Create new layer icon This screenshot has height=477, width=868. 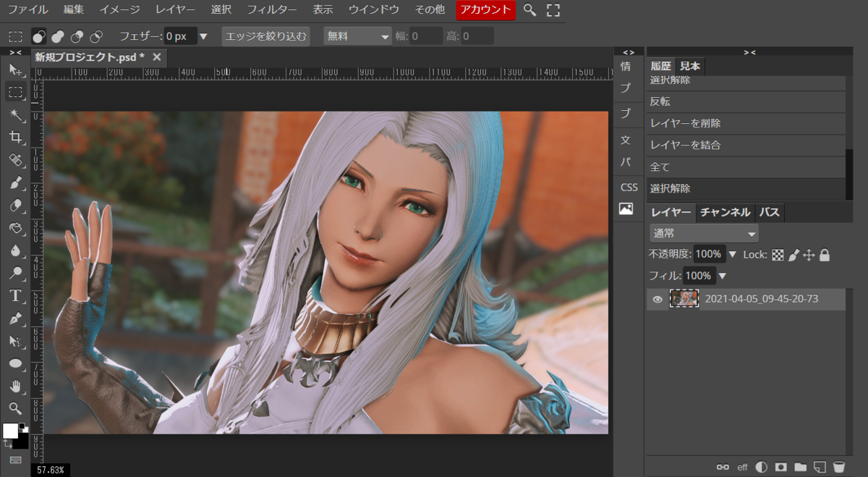pyautogui.click(x=820, y=466)
